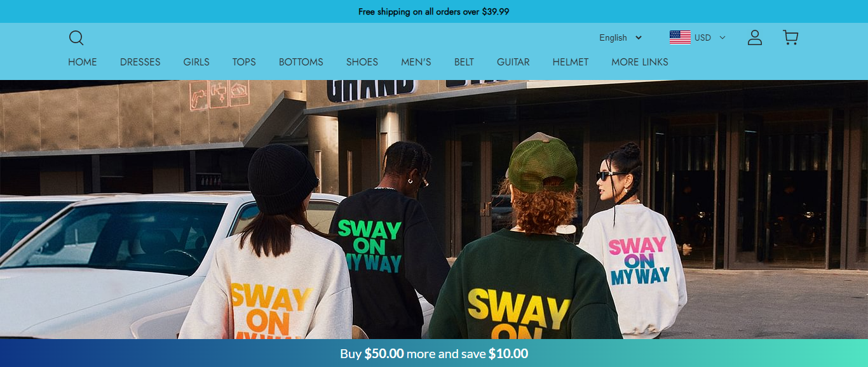Open the BOTTOMS category
Image resolution: width=868 pixels, height=367 pixels.
point(301,62)
